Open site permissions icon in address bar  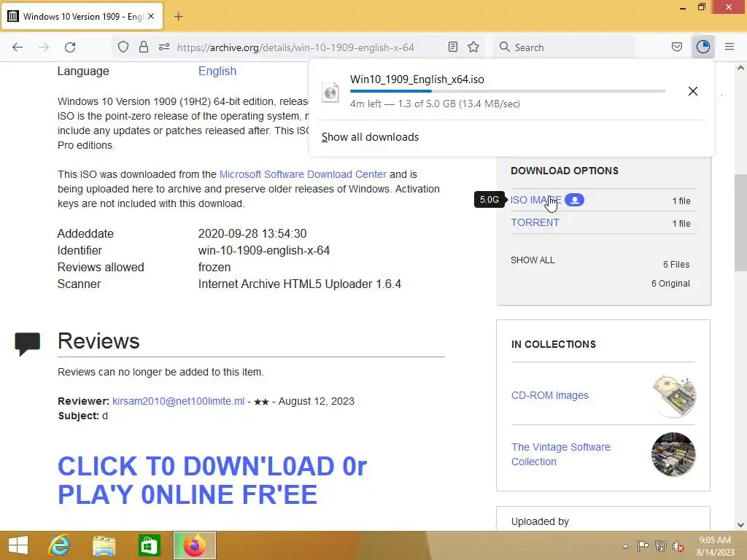pos(164,47)
